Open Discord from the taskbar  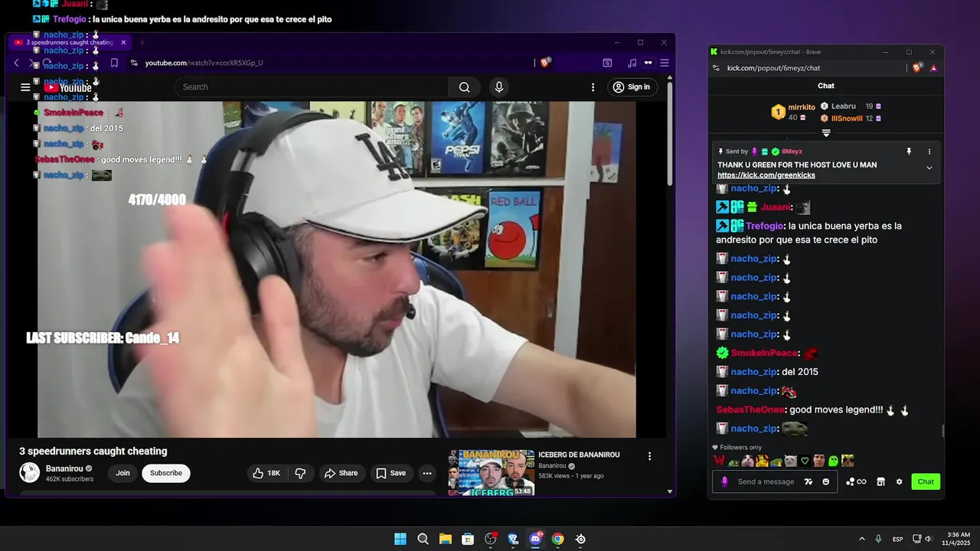point(535,539)
